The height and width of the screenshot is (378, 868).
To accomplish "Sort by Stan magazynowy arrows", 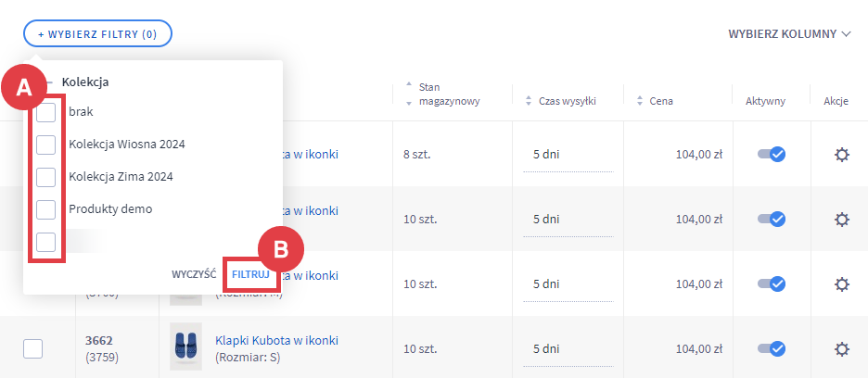I will pyautogui.click(x=409, y=94).
